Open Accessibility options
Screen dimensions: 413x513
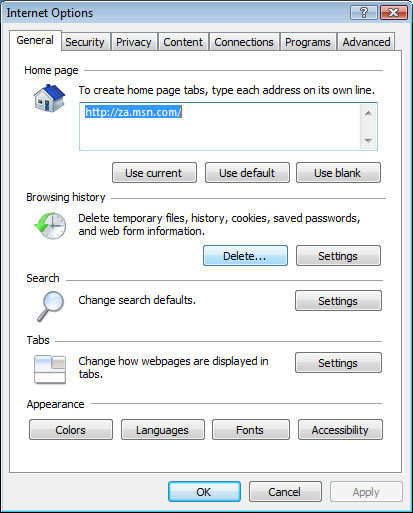coord(340,430)
